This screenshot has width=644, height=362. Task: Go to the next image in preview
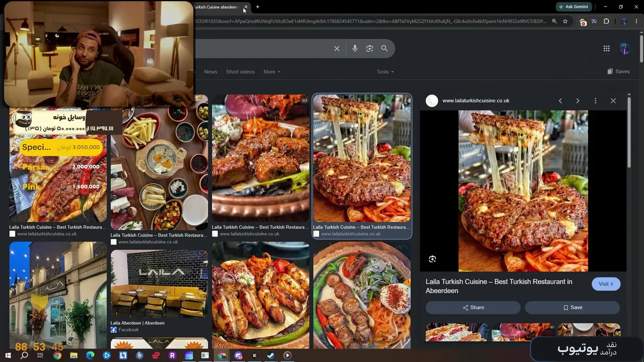(x=578, y=101)
